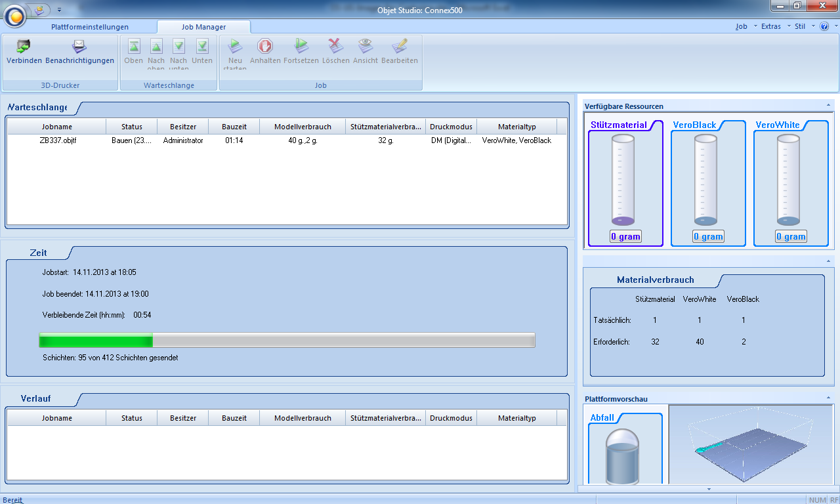840x504 pixels.
Task: Click Erforderlich VeroWhite value 40
Action: coord(700,342)
